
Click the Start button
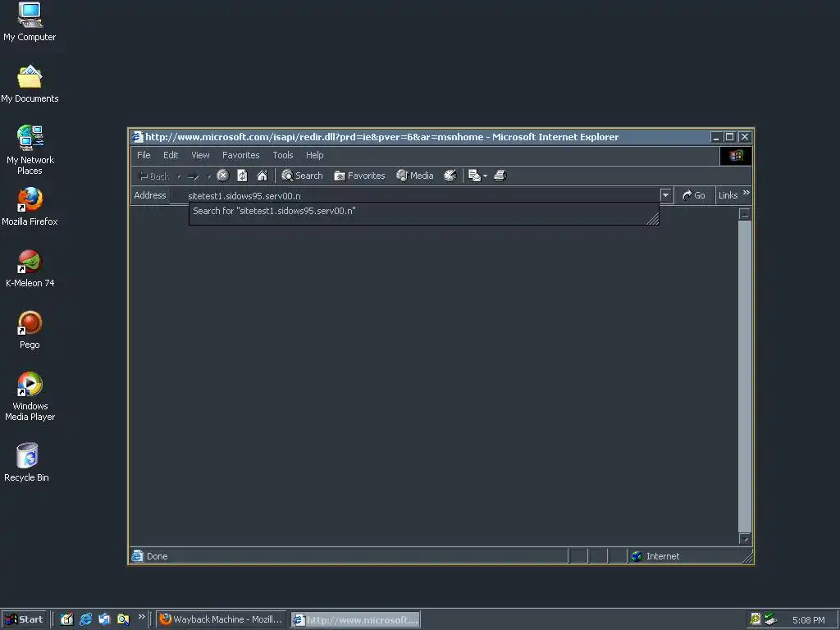pyautogui.click(x=24, y=619)
